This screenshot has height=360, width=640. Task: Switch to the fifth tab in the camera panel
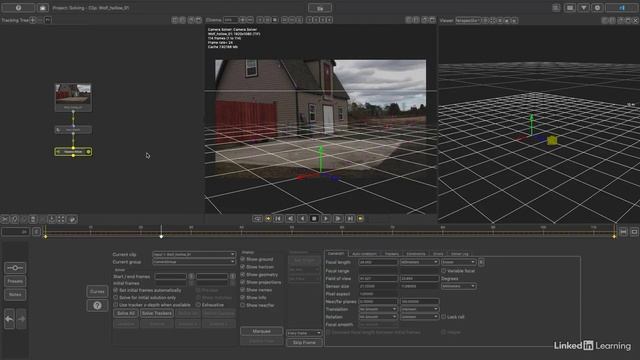[x=438, y=254]
